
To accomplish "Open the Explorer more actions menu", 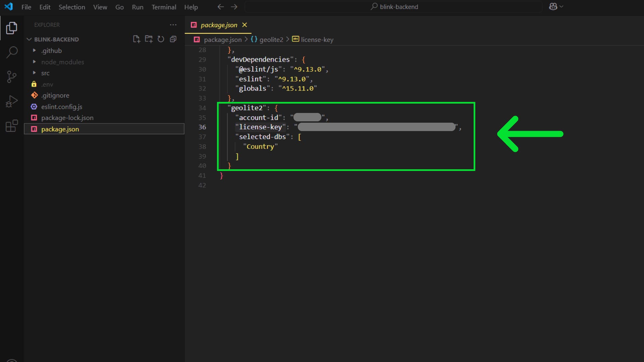I will [x=173, y=25].
